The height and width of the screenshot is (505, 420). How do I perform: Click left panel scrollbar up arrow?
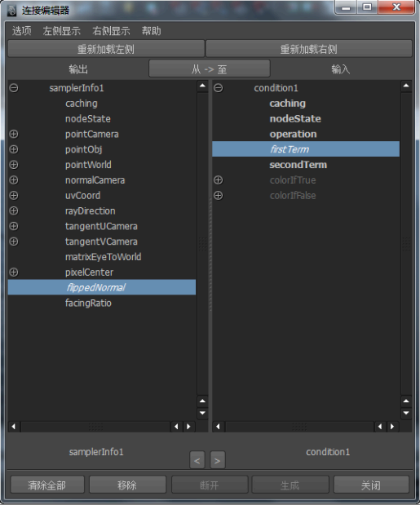tap(202, 86)
